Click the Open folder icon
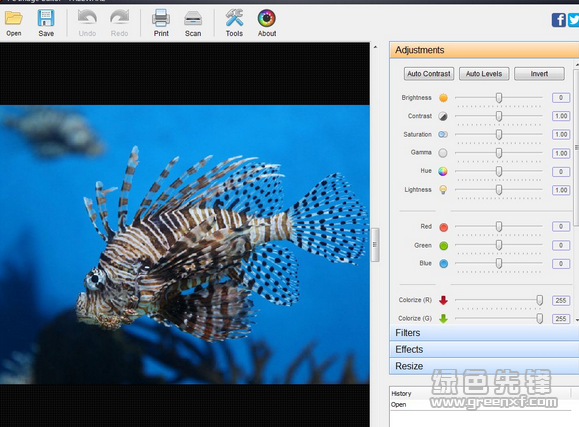 14,18
